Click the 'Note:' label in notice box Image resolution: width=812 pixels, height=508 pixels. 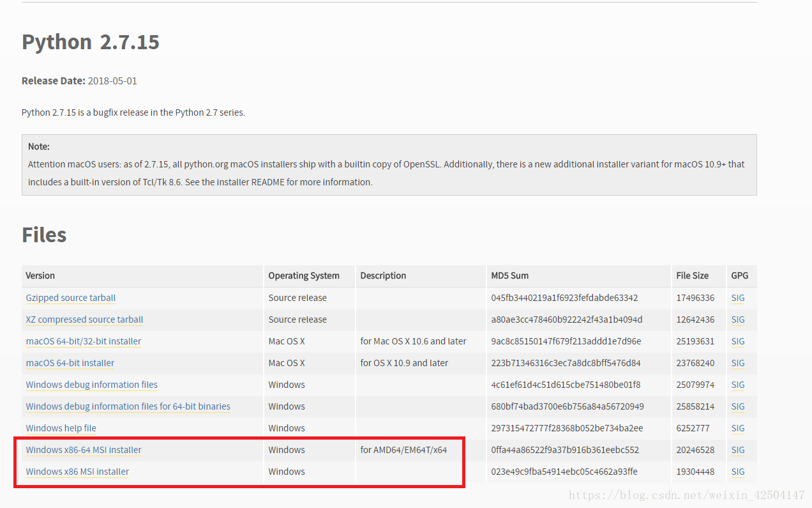[39, 146]
